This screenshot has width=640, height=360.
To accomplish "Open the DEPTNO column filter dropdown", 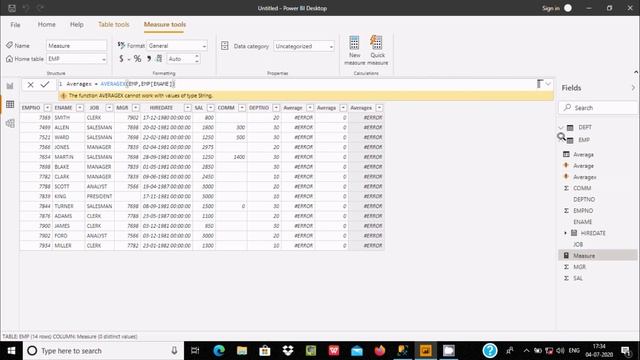I will pos(276,108).
